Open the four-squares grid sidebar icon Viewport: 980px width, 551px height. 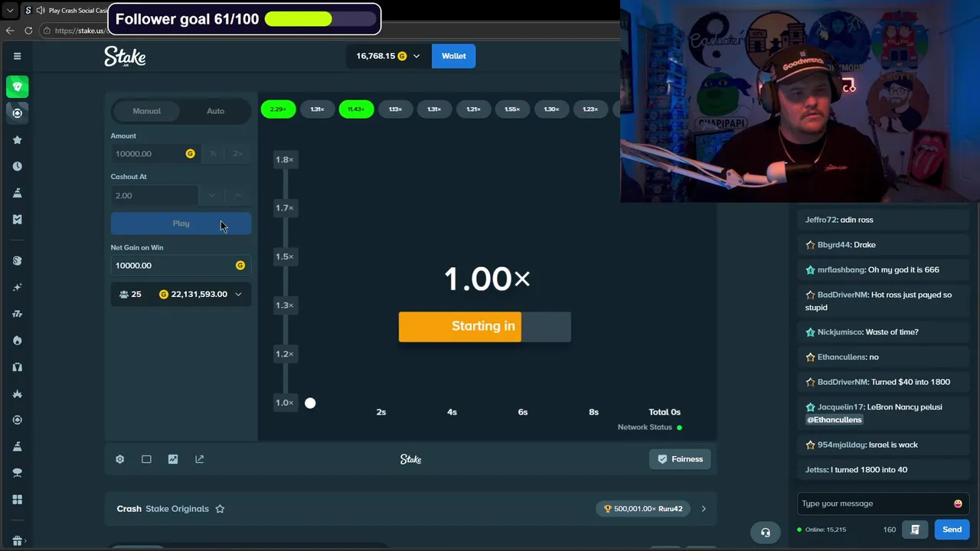pos(17,500)
